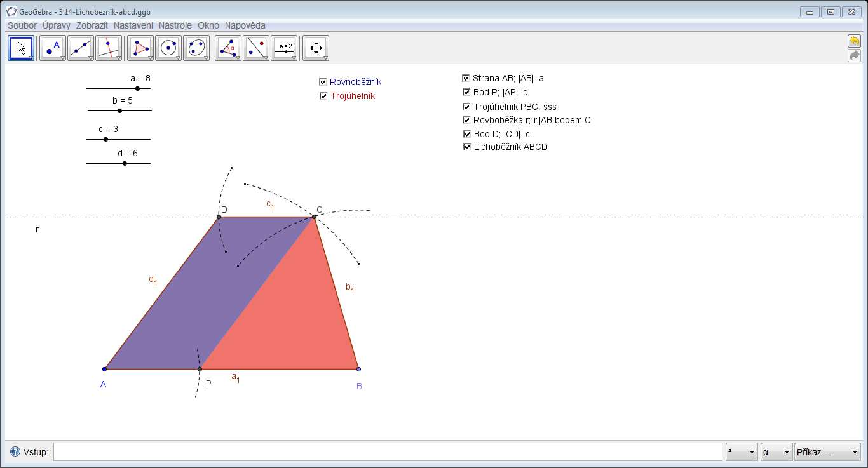Screen dimensions: 868x468
Task: Uncheck Trojúhelník PBC; sss checkbox
Action: tap(466, 107)
